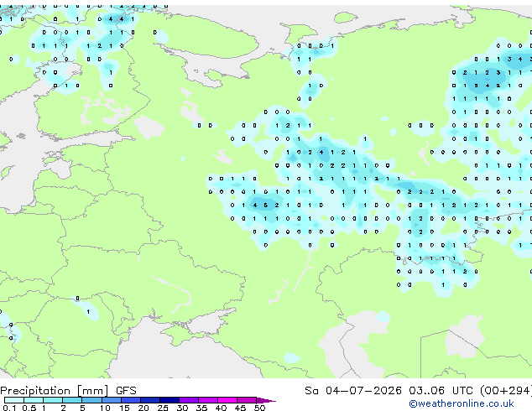This screenshot has width=532, height=411.
Task: Select the 15–20 mm legend color swatch
Action: point(131,400)
